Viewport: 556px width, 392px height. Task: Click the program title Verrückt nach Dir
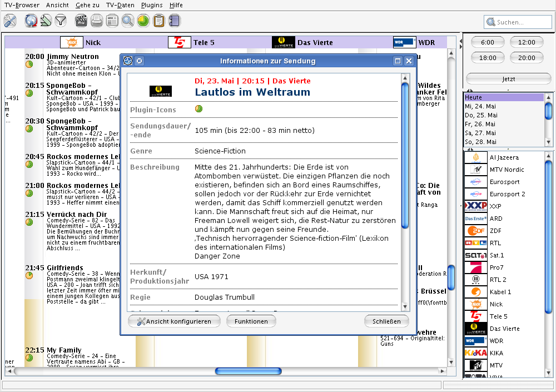tap(77, 214)
